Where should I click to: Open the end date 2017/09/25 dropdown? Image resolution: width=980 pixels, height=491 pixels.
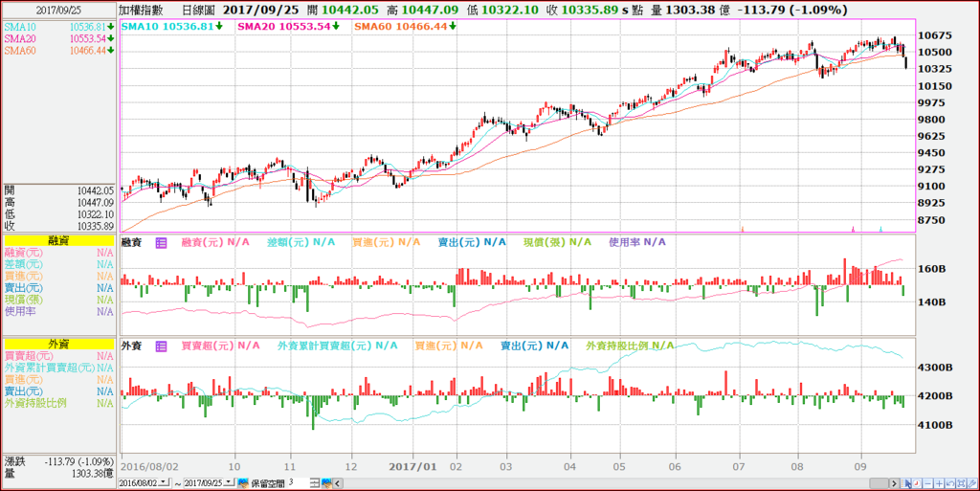(x=229, y=482)
